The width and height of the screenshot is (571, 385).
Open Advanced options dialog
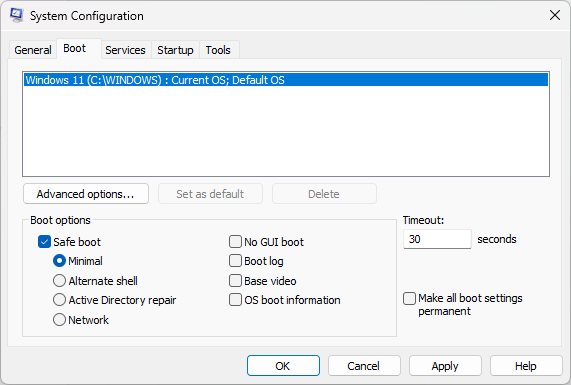86,194
